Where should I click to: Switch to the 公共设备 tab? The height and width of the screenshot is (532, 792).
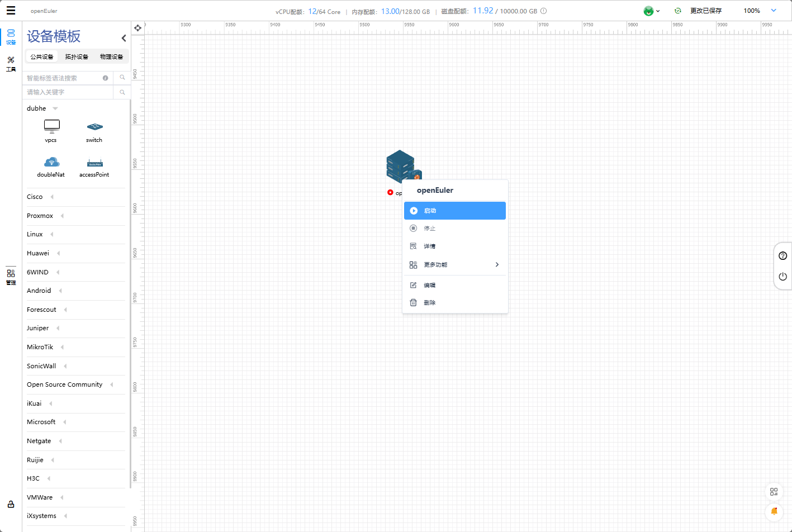coord(42,56)
